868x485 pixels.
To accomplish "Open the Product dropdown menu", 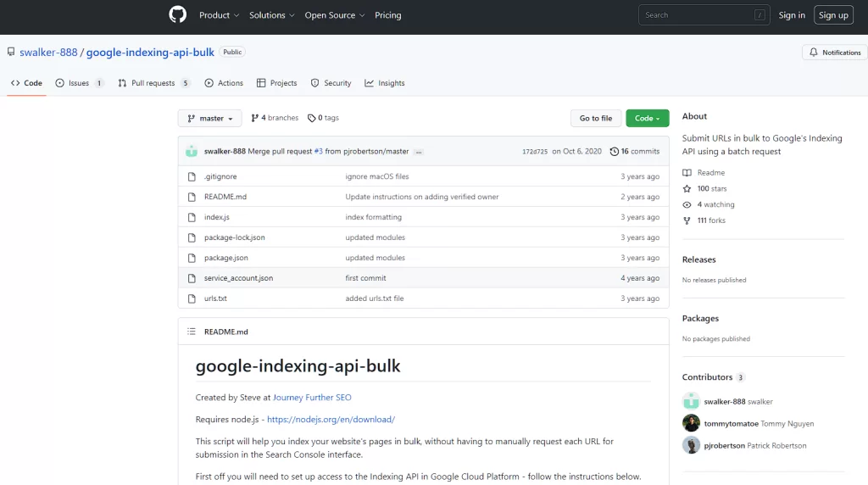I will coord(220,15).
